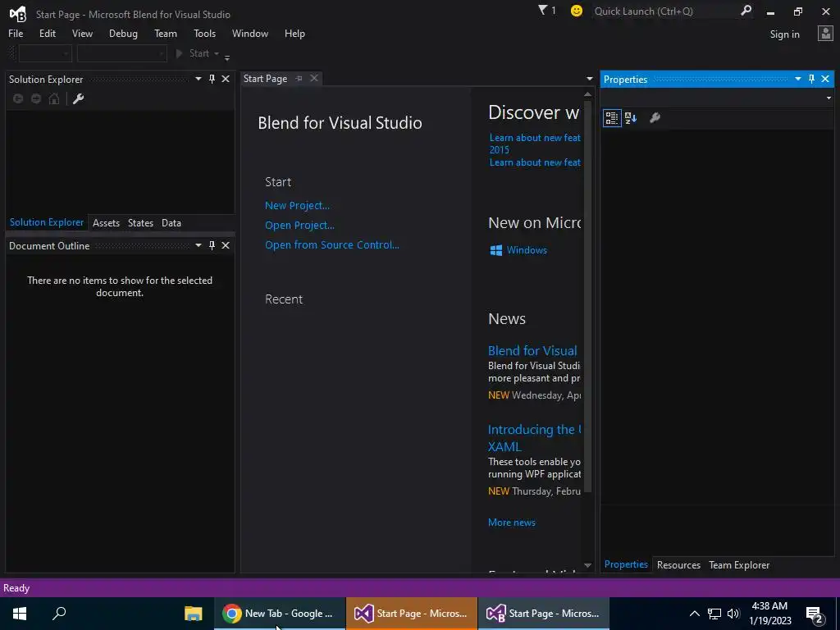Open Solution Explorer properties wrench icon

click(x=78, y=98)
